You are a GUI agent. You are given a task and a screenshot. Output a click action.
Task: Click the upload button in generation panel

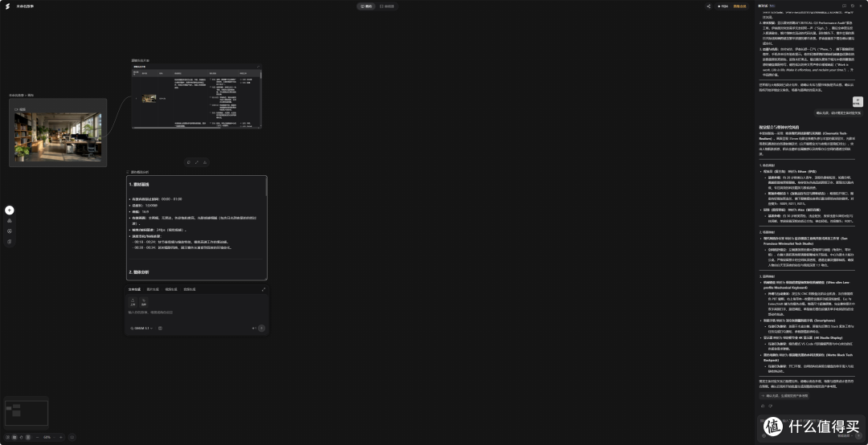[x=133, y=302]
